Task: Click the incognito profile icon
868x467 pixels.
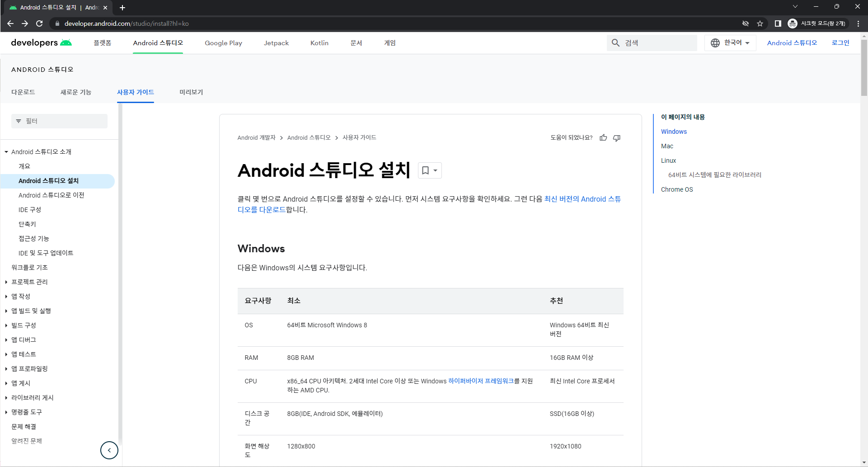Action: point(793,24)
